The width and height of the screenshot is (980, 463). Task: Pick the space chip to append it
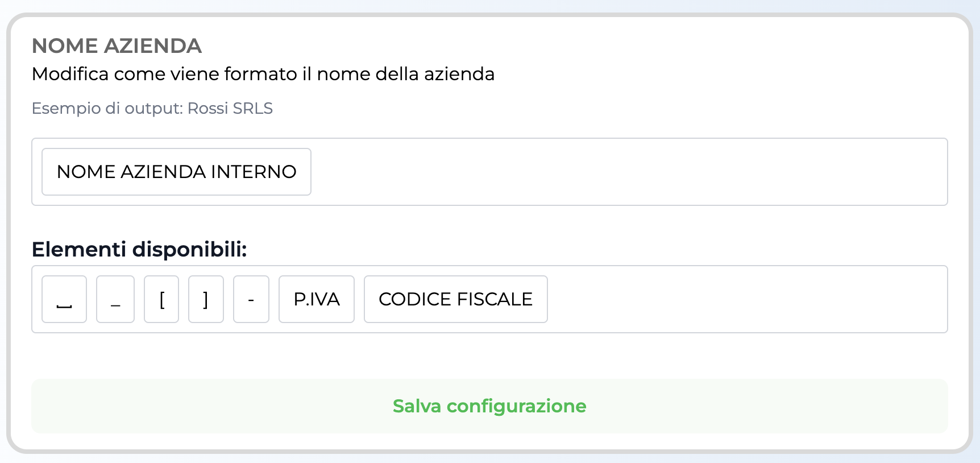point(64,299)
